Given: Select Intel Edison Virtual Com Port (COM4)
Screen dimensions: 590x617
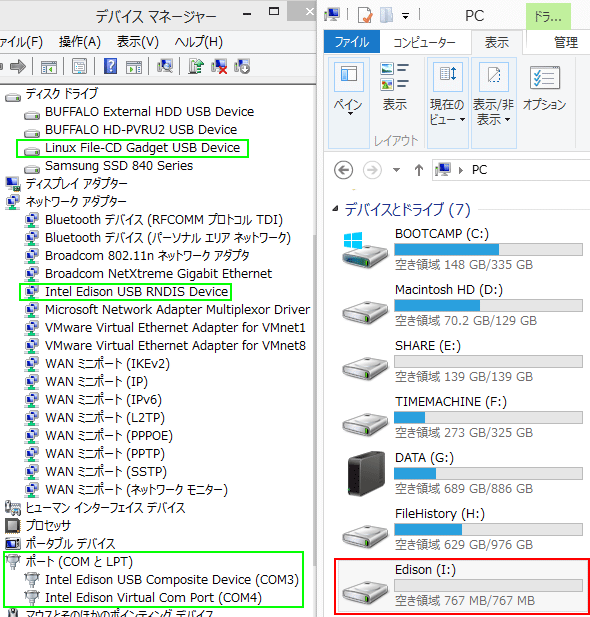Looking at the screenshot, I should pos(154,598).
